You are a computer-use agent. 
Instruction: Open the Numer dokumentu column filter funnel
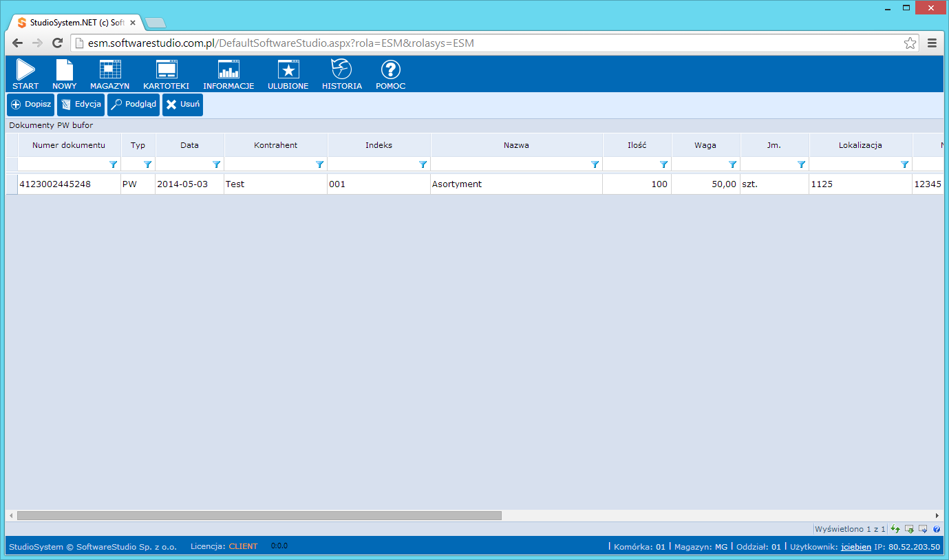click(x=114, y=164)
